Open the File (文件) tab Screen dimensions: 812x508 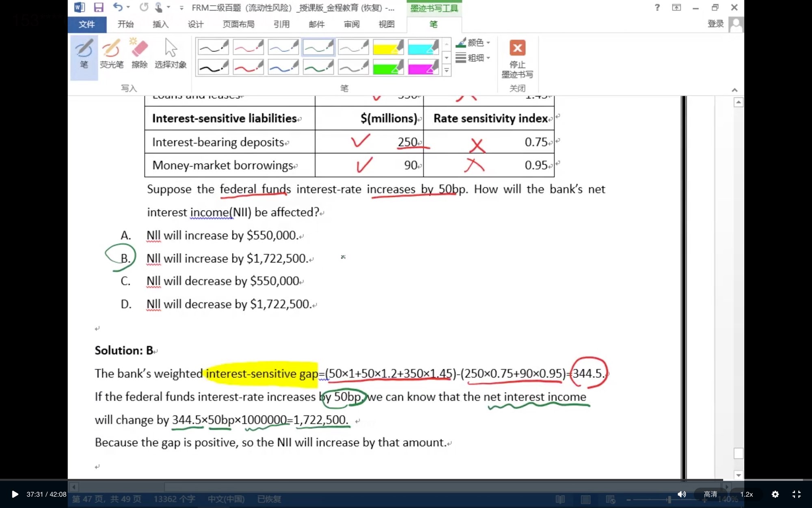tap(87, 24)
